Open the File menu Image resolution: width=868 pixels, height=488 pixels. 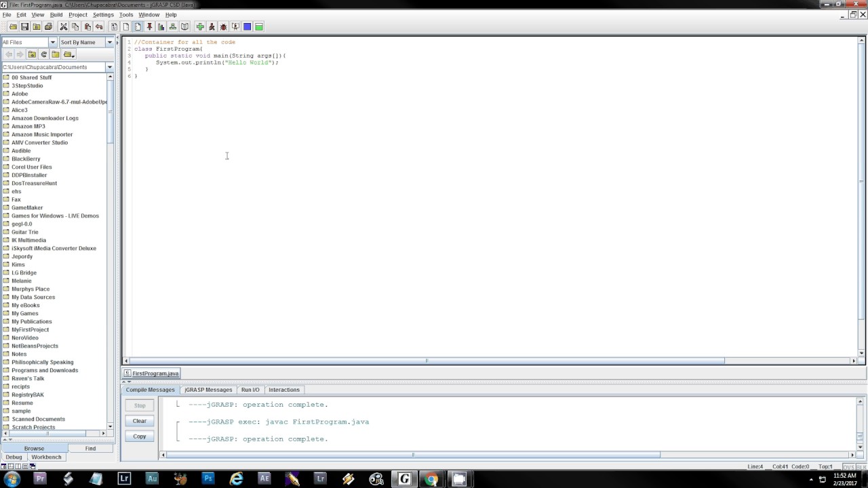(x=7, y=14)
